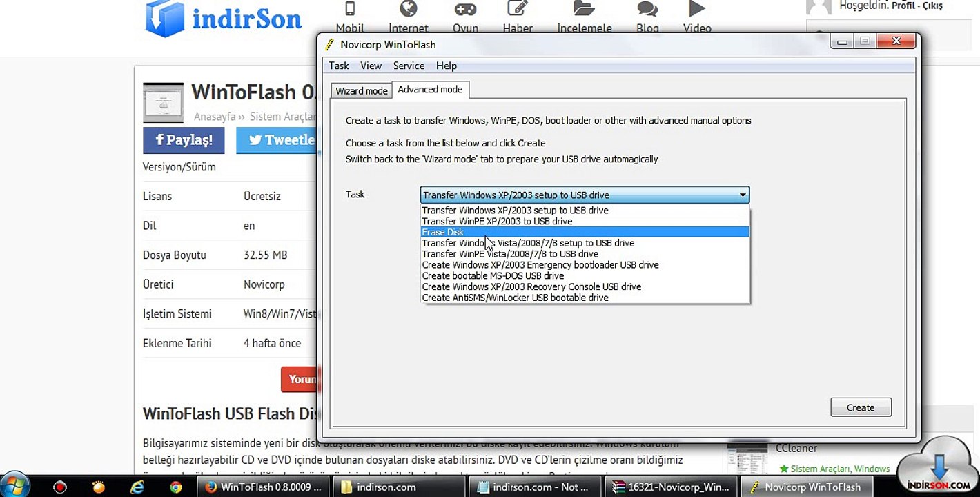Screen dimensions: 980x497
Task: Open the Anasayfa breadcrumb link
Action: [215, 117]
